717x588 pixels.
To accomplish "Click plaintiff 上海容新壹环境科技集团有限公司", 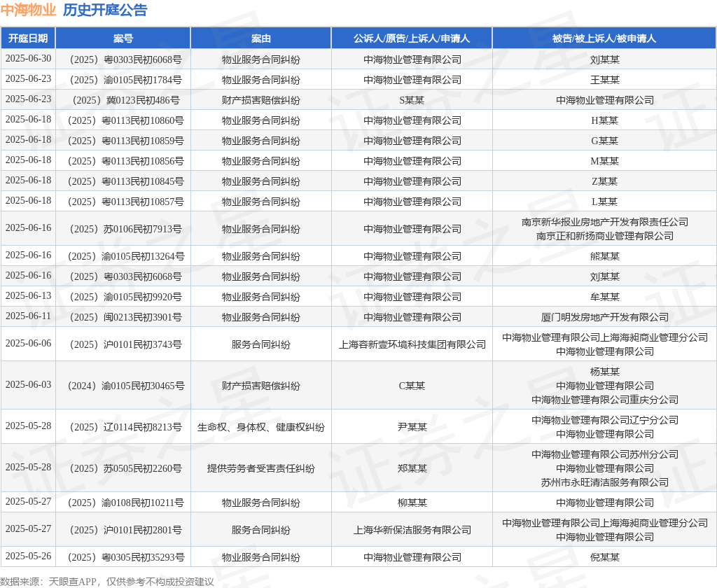I will 412,345.
